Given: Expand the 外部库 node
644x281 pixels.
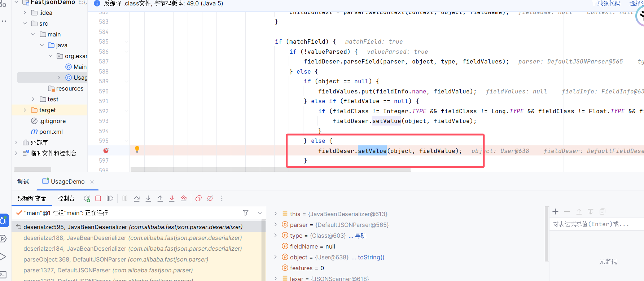Looking at the screenshot, I should (x=16, y=142).
